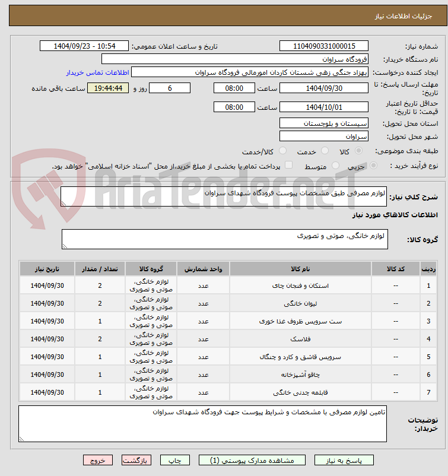Select the استکان و فنجان چای row

point(228,285)
